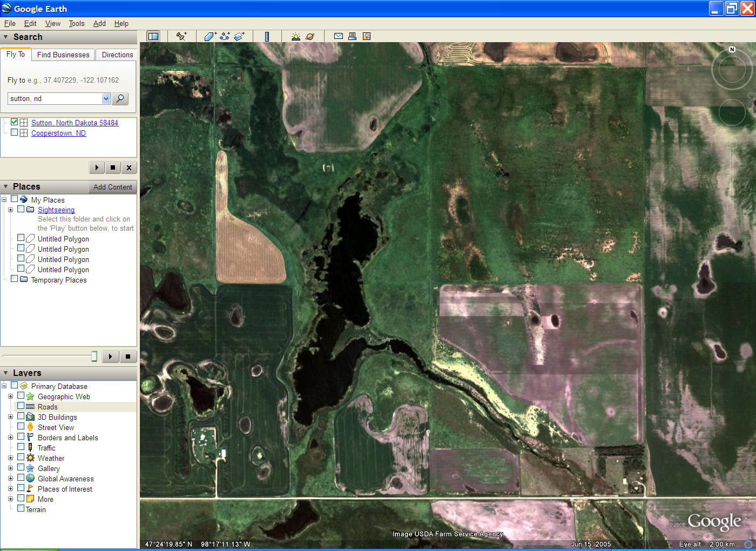
Task: Switch to the Find Businesses tab
Action: [x=63, y=55]
